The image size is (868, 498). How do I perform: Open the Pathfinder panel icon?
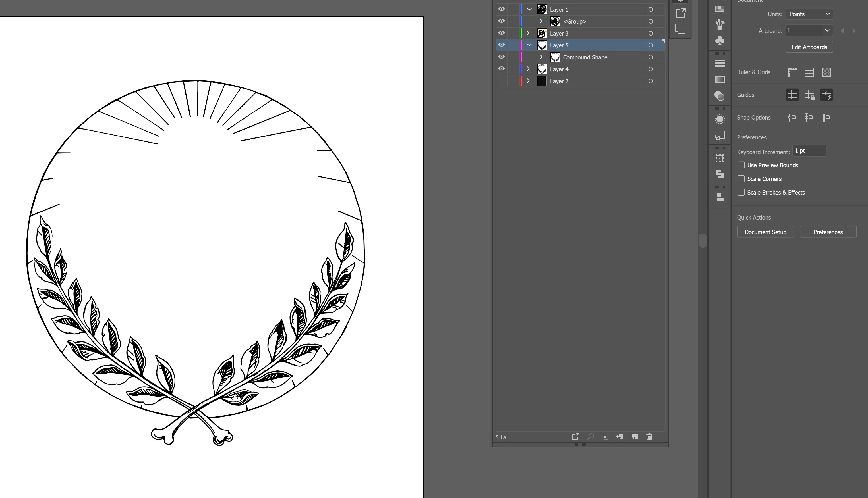click(720, 174)
